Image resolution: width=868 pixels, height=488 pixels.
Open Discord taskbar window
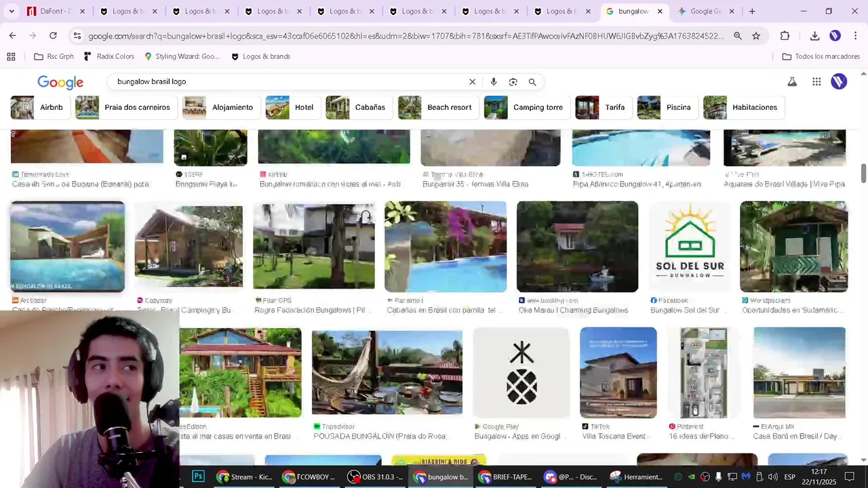pos(570,476)
